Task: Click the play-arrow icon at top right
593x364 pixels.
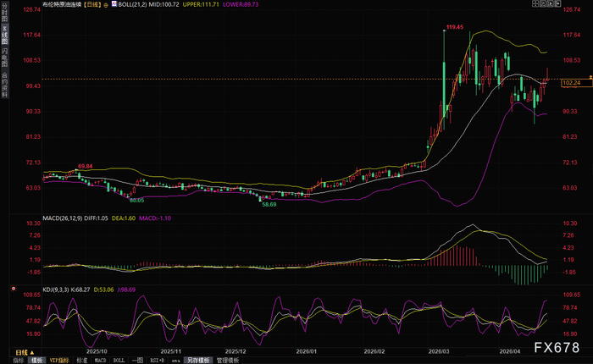Action: (551, 3)
